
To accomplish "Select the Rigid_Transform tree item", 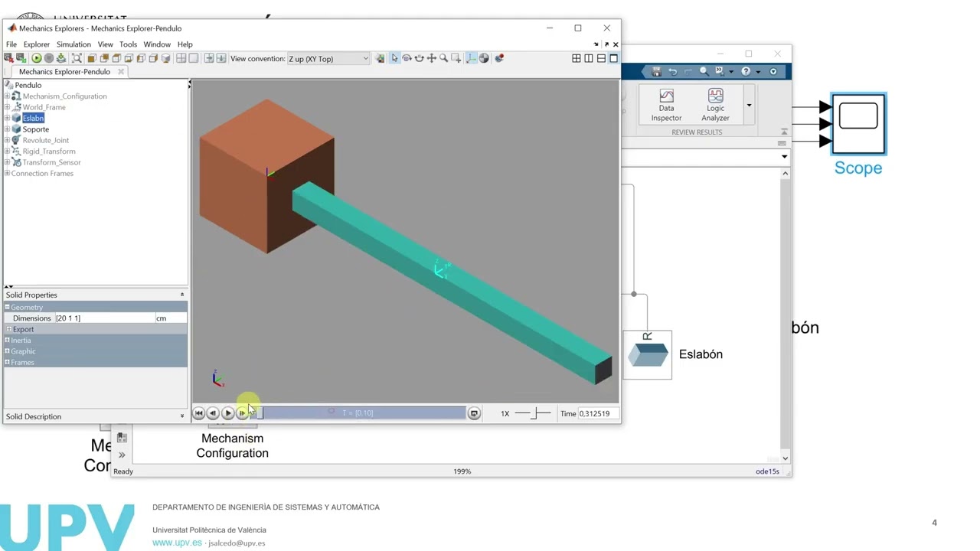I will coord(49,152).
